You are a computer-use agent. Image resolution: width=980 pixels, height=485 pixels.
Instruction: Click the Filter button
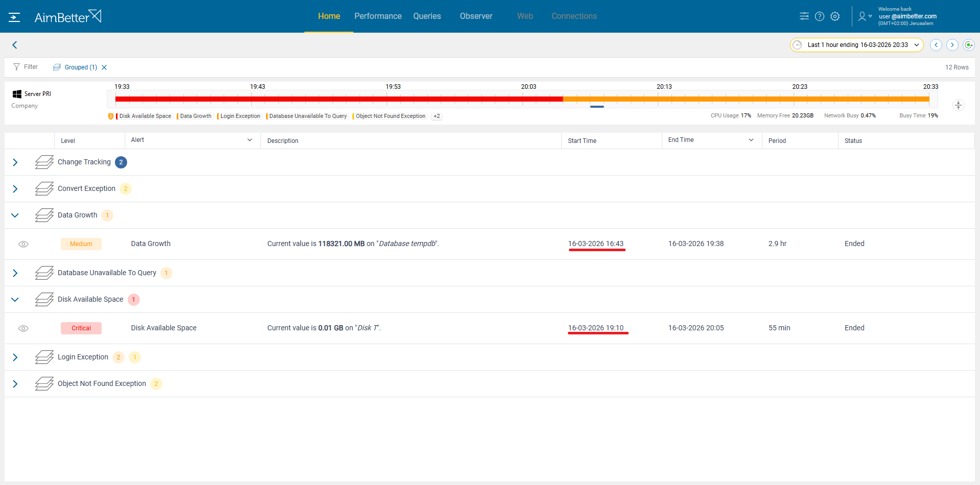click(x=26, y=67)
